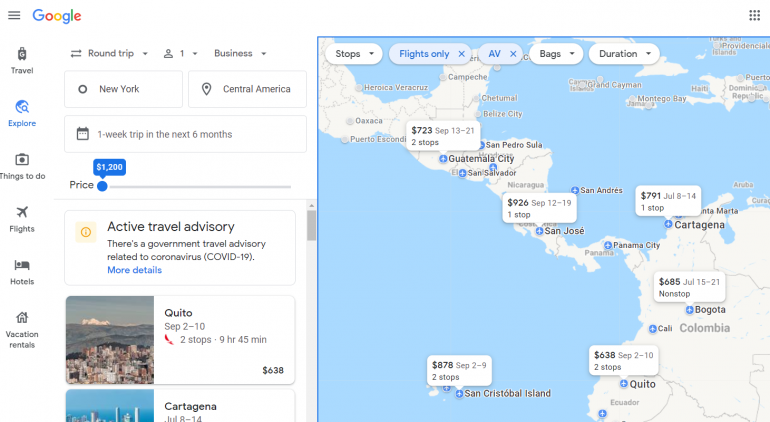Select the Explore sidebar tab
Image resolution: width=770 pixels, height=422 pixels.
[x=22, y=113]
